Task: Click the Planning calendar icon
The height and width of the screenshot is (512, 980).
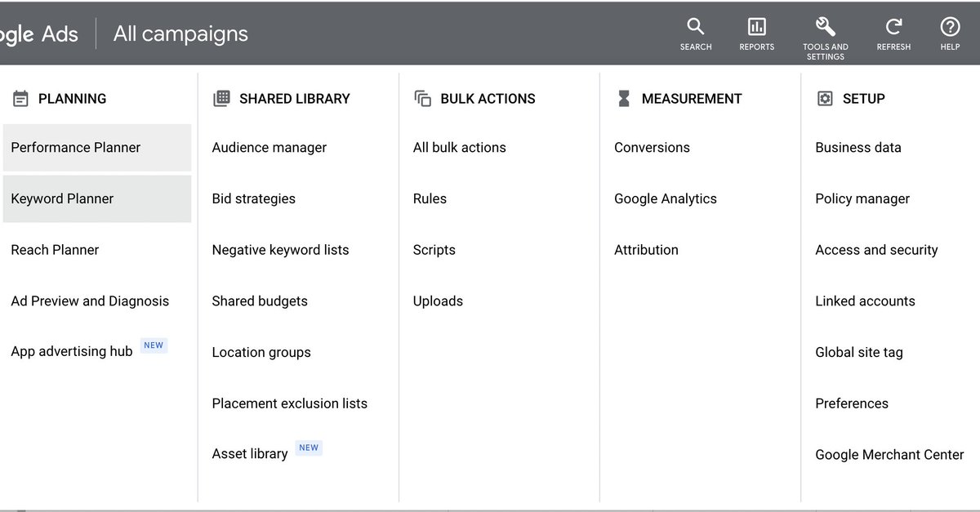Action: [x=20, y=99]
